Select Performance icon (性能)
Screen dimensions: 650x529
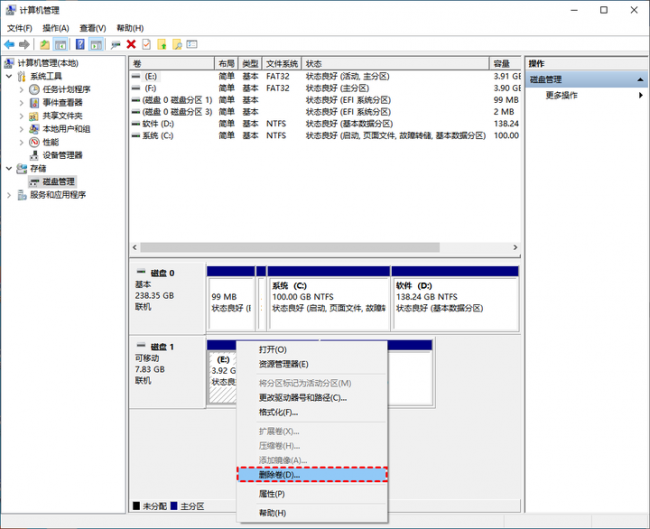coord(34,142)
